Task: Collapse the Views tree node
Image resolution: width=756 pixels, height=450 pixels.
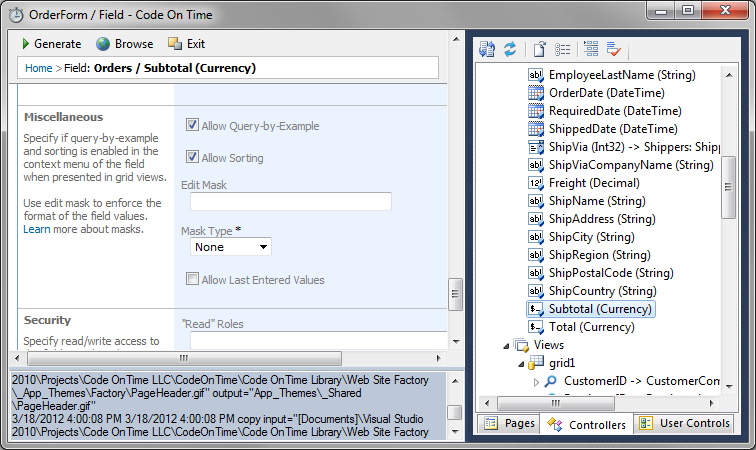Action: [x=506, y=346]
